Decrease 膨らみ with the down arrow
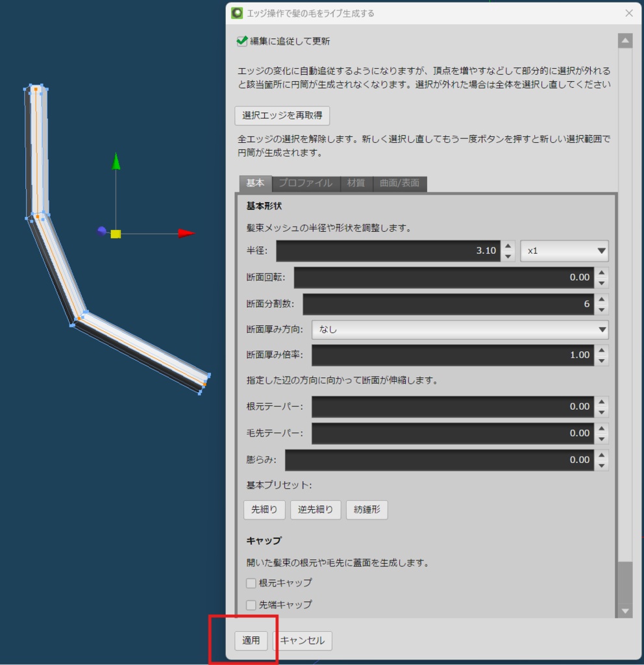Image resolution: width=644 pixels, height=665 pixels. (602, 465)
